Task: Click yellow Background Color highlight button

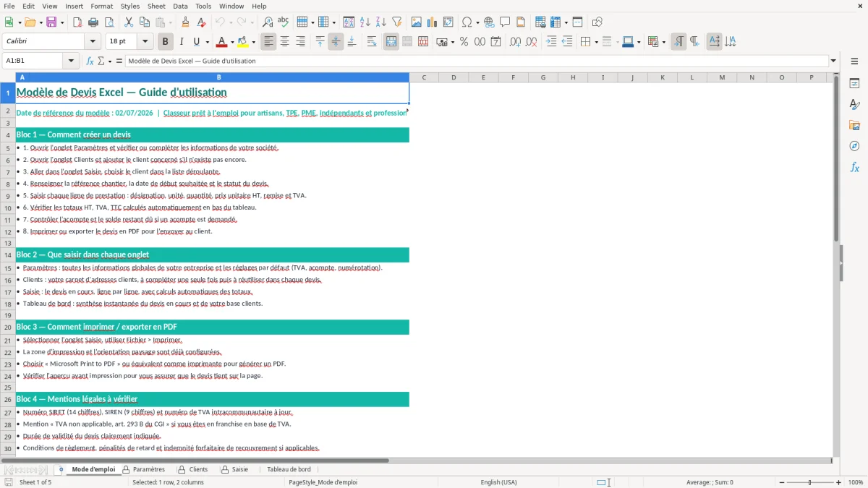Action: 242,42
